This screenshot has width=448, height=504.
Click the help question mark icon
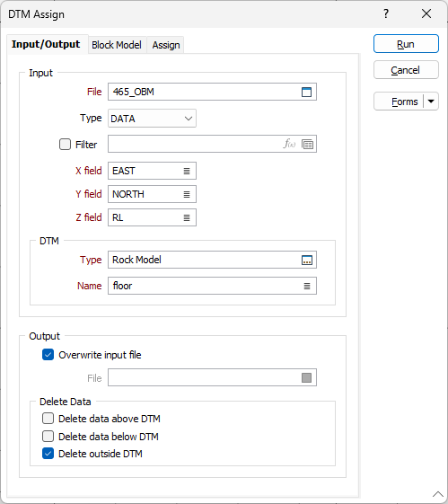[386, 13]
